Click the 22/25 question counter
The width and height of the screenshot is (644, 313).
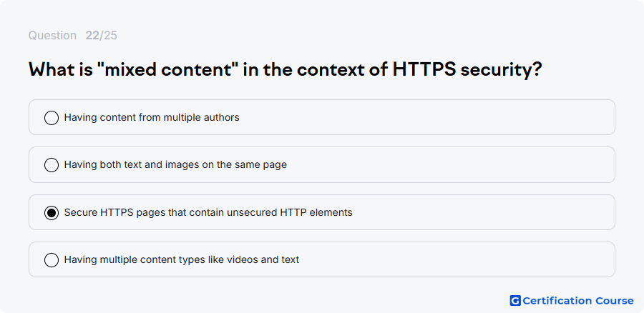click(x=101, y=35)
